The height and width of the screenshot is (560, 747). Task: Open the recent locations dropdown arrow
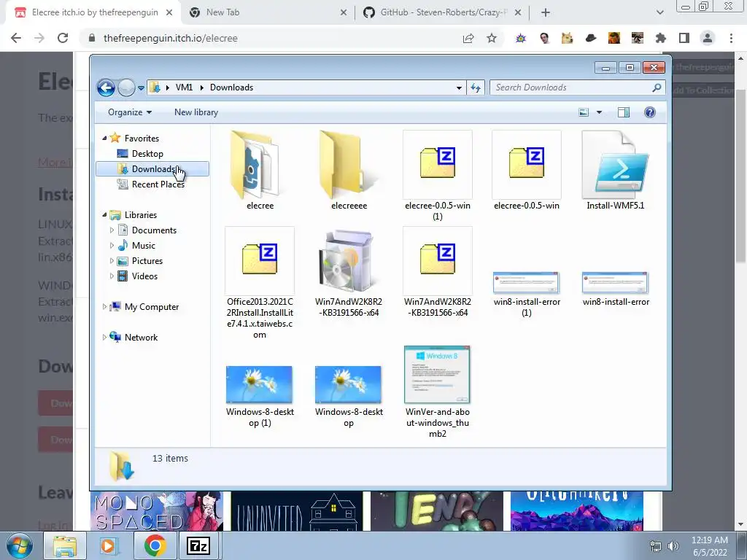(x=141, y=88)
